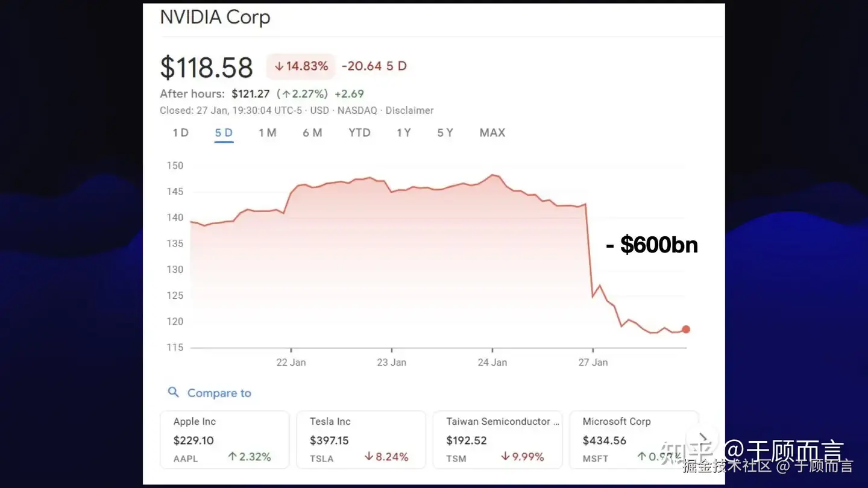The height and width of the screenshot is (488, 868).
Task: Click the 14.83% down change badge
Action: tap(301, 66)
